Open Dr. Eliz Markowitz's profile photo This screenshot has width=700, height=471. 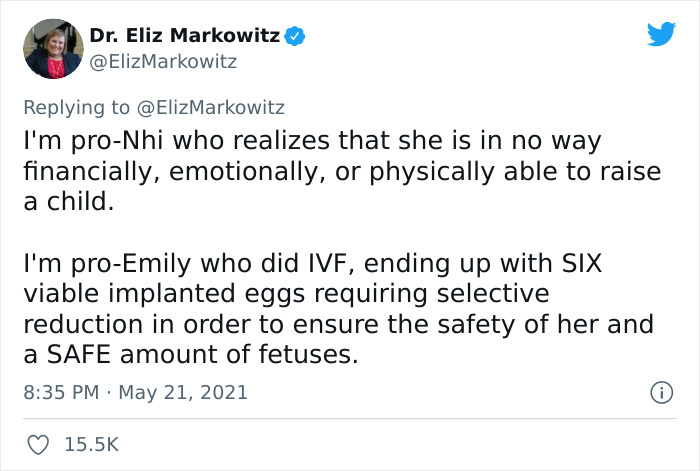click(x=51, y=48)
